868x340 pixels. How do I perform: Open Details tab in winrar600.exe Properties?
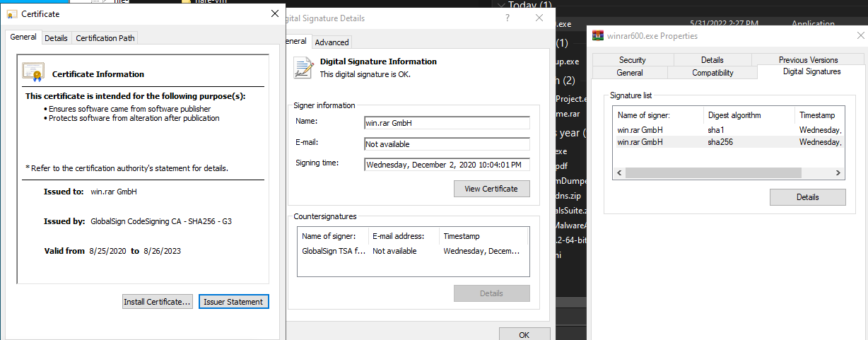point(712,60)
